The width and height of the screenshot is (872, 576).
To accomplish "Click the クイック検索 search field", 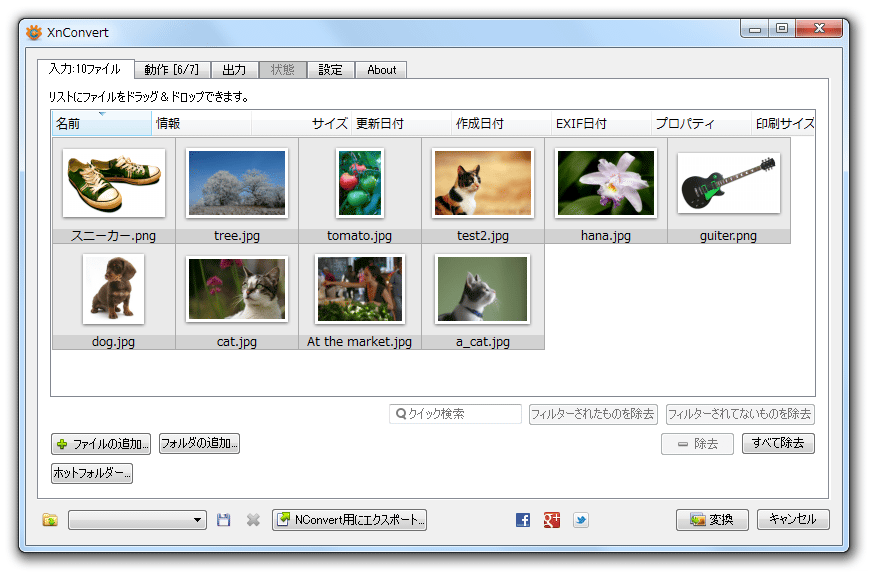I will [456, 414].
